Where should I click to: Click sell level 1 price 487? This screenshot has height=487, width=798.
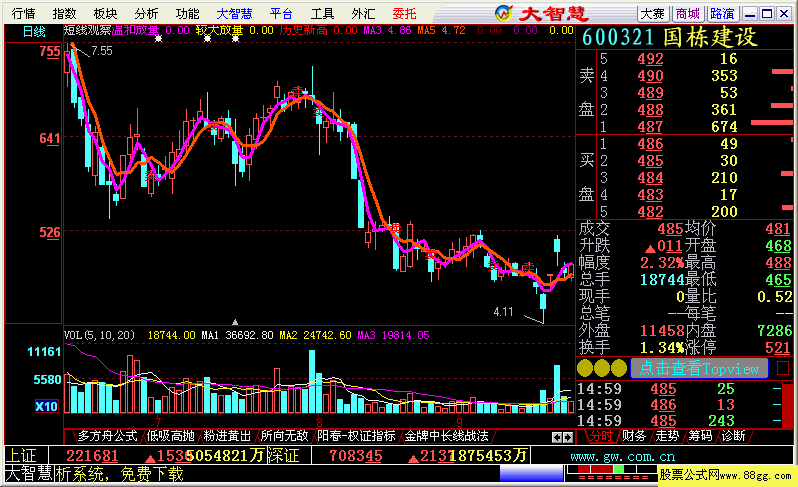(650, 126)
